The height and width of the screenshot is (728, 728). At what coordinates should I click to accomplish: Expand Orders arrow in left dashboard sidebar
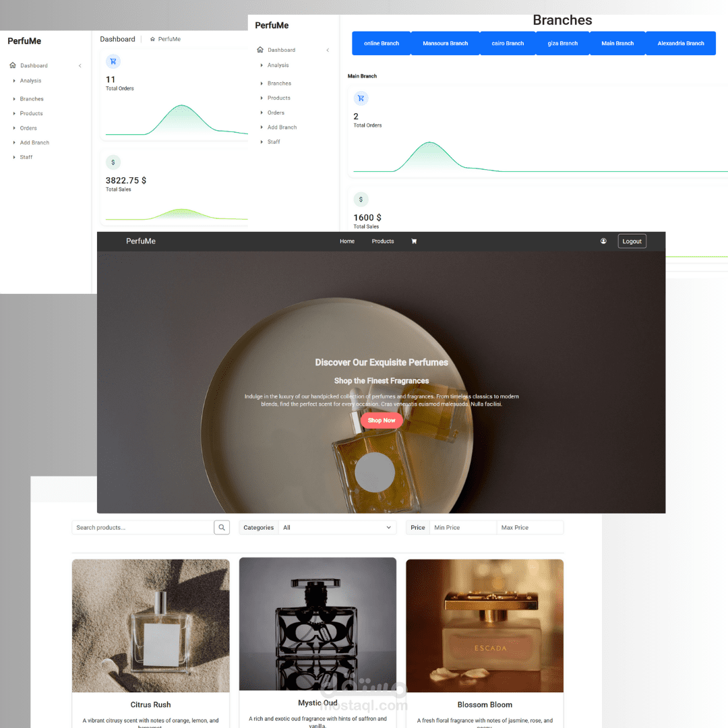coord(14,128)
